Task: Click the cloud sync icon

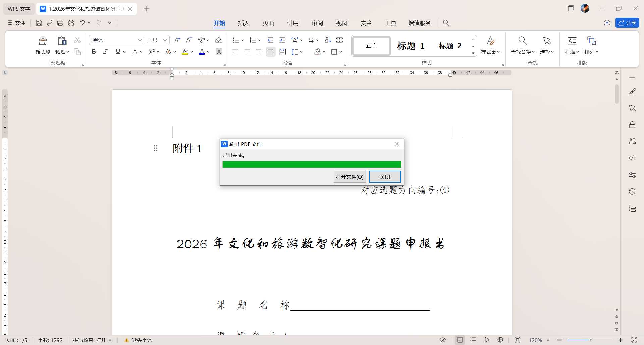Action: (x=607, y=23)
